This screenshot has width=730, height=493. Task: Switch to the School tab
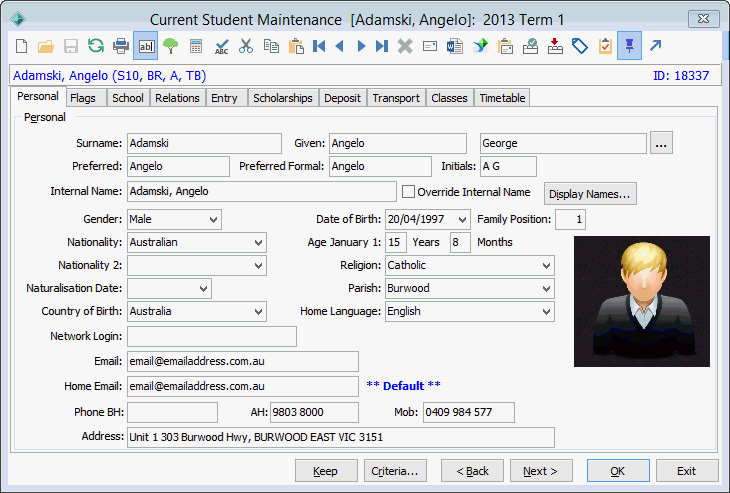[128, 98]
